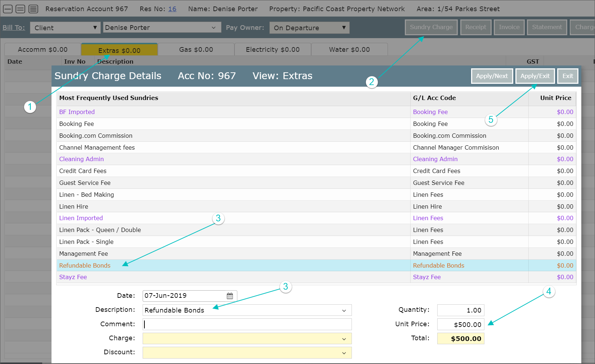Expand the Bill To type dropdown
This screenshot has width=595, height=364.
(x=65, y=28)
